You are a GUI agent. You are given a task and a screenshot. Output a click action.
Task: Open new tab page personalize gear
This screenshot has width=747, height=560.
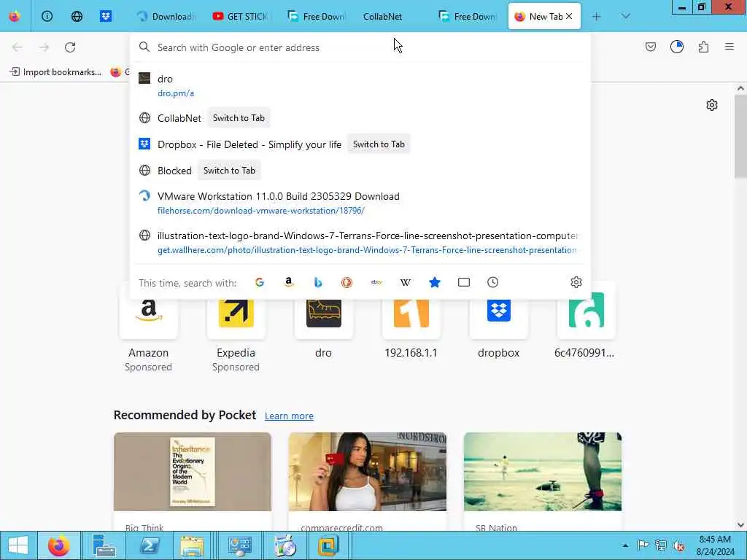point(712,105)
